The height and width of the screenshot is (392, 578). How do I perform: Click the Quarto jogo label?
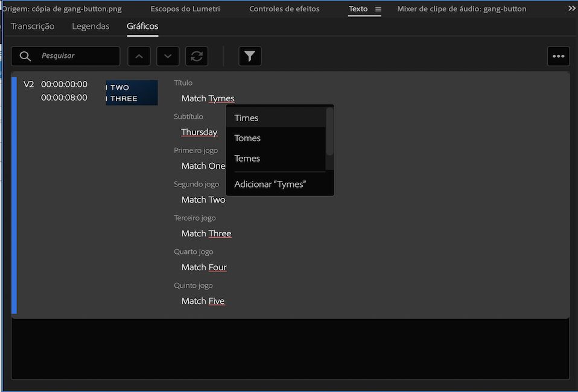pos(194,251)
